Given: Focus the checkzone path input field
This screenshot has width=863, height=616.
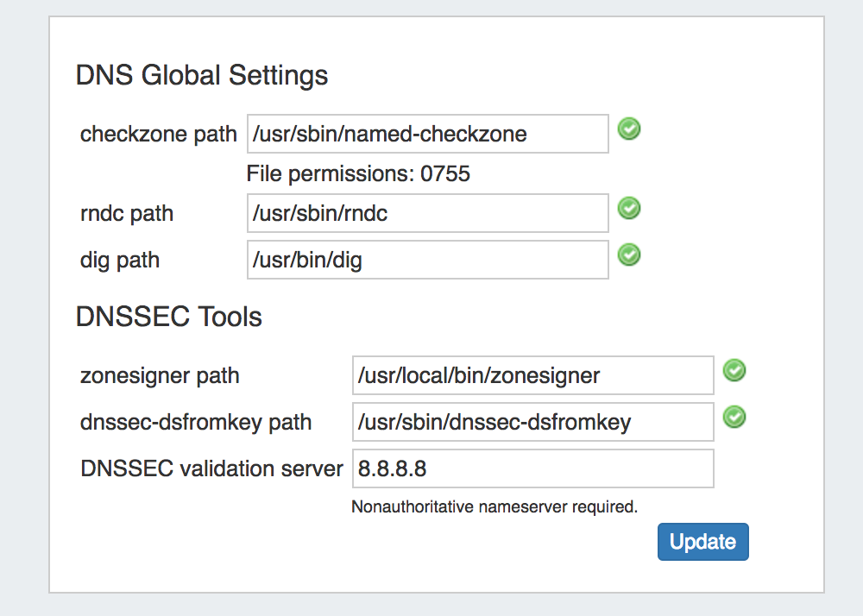Looking at the screenshot, I should coord(427,134).
